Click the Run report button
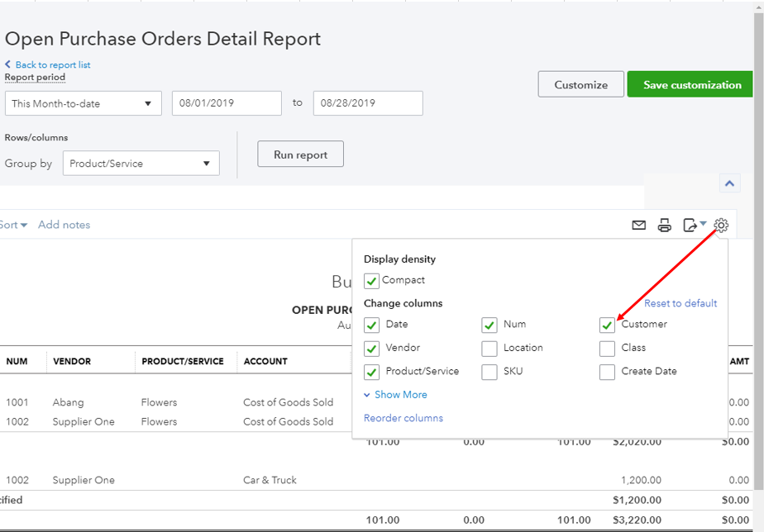 coord(301,154)
